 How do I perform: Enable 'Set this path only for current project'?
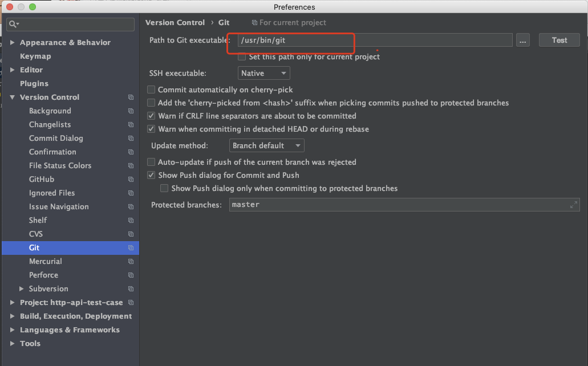242,56
